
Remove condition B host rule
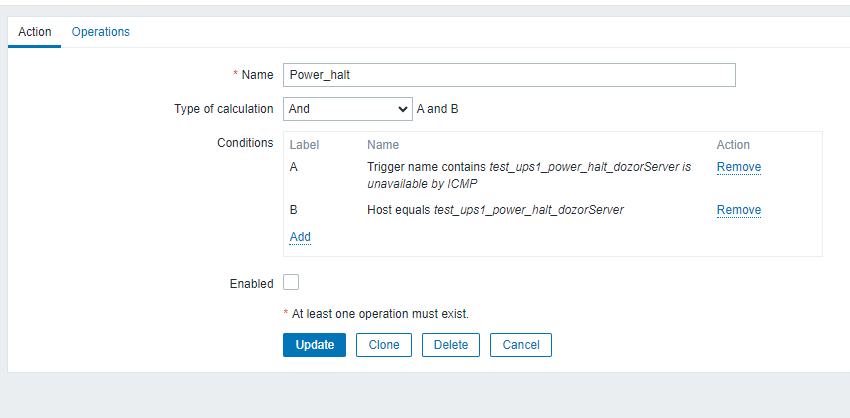(738, 210)
